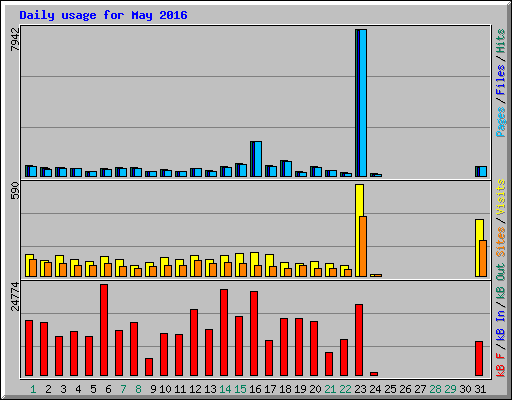This screenshot has height=400, width=512.
Task: Click day label 21 on the x-axis
Action: [330, 389]
